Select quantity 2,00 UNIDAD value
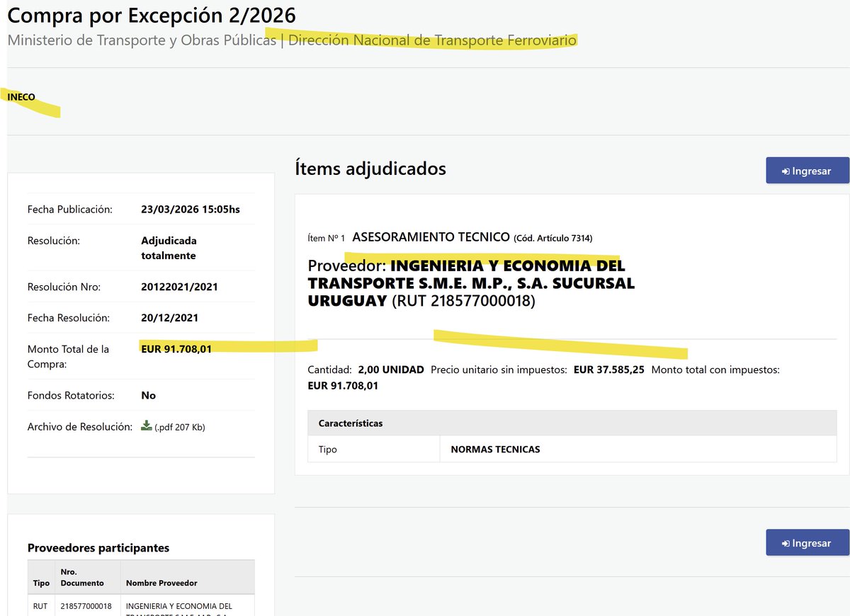The image size is (850, 616). pos(391,370)
